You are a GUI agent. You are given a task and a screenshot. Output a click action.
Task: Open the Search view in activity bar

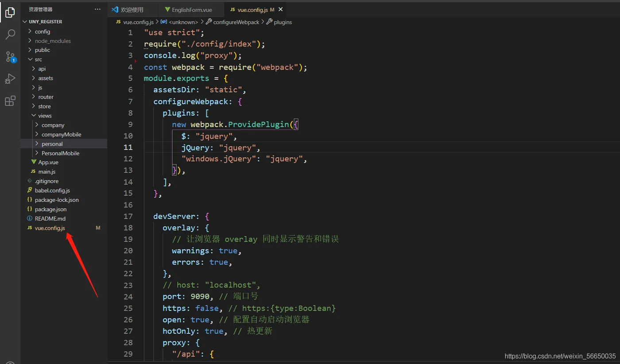pos(10,35)
